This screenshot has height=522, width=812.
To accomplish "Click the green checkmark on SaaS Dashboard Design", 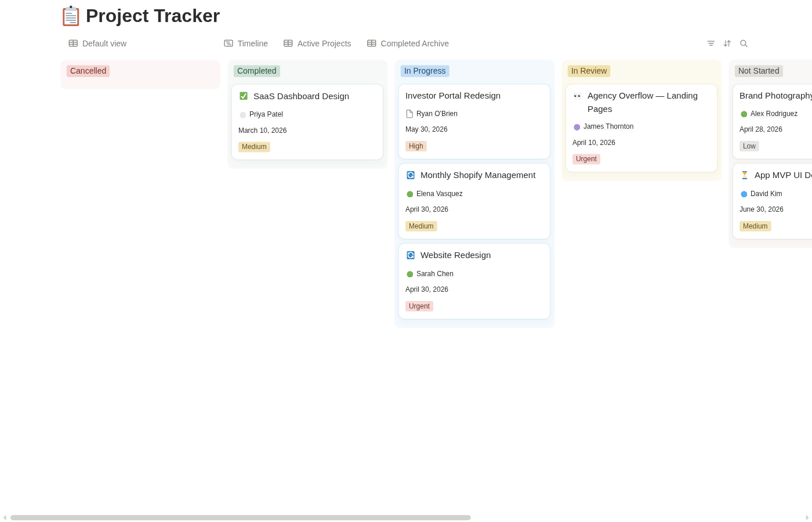I will (244, 96).
